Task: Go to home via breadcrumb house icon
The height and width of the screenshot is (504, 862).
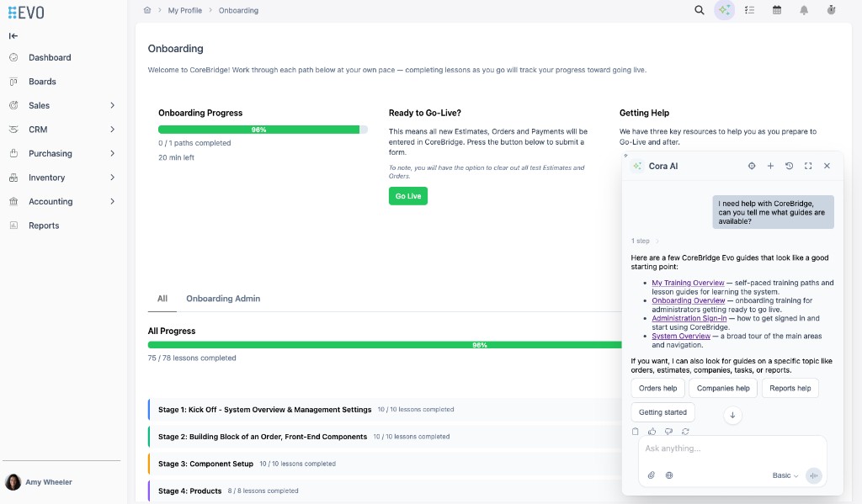Action: point(147,10)
